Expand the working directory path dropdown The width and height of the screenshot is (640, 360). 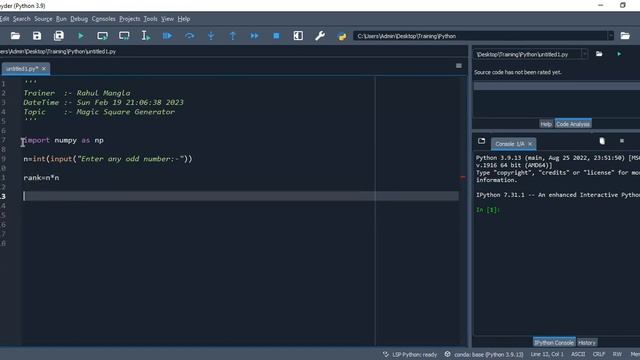click(x=611, y=36)
